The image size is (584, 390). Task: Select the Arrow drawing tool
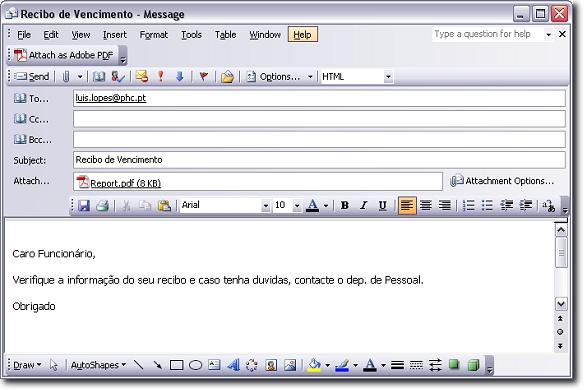pos(158,365)
